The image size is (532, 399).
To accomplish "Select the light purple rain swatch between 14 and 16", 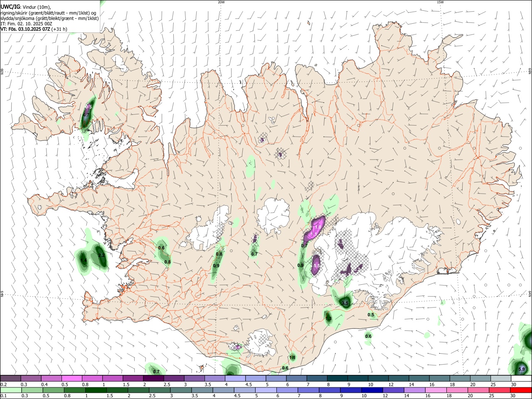I will coord(414,390).
